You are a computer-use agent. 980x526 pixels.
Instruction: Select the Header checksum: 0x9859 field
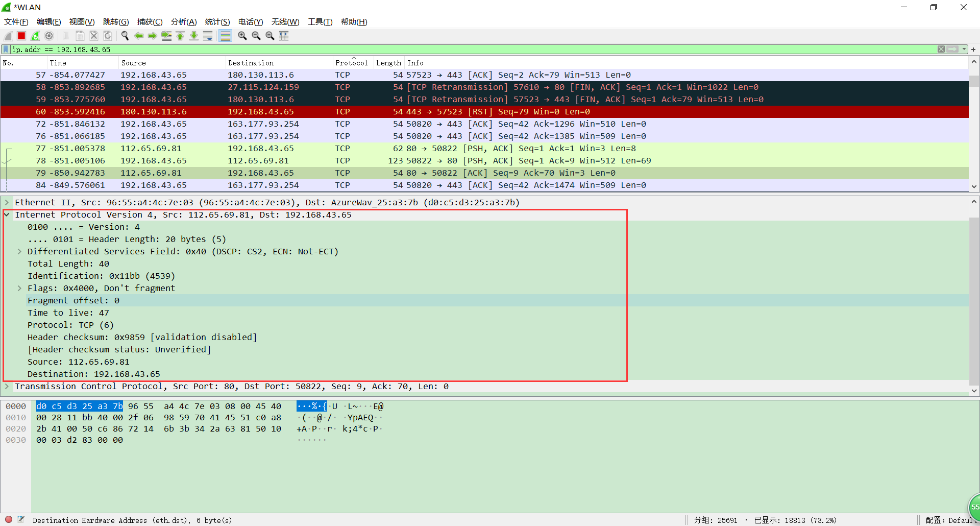pyautogui.click(x=142, y=338)
